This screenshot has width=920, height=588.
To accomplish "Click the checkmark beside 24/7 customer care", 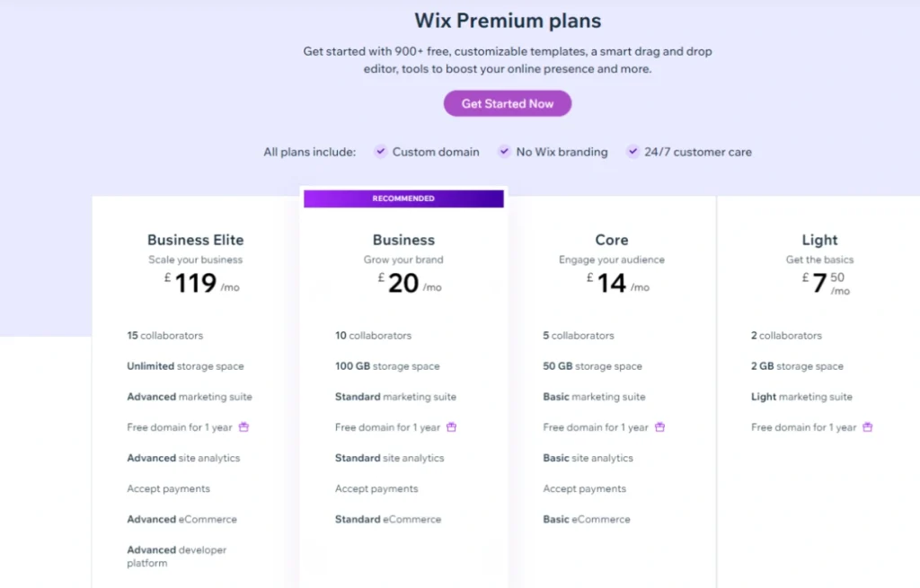I will click(x=632, y=152).
